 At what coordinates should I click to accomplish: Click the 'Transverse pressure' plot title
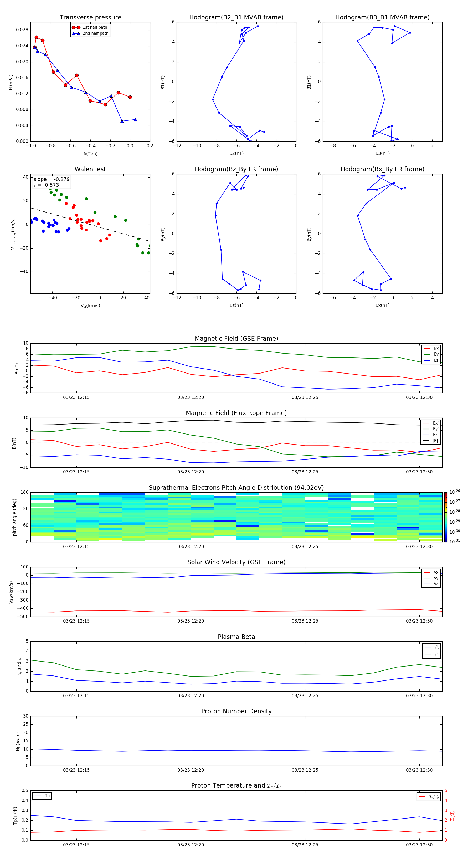click(90, 18)
